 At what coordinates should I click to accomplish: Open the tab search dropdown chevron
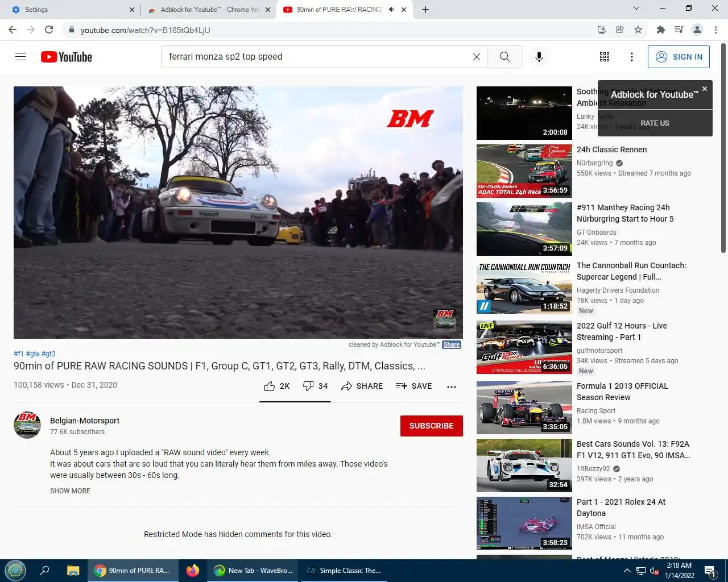coord(636,9)
